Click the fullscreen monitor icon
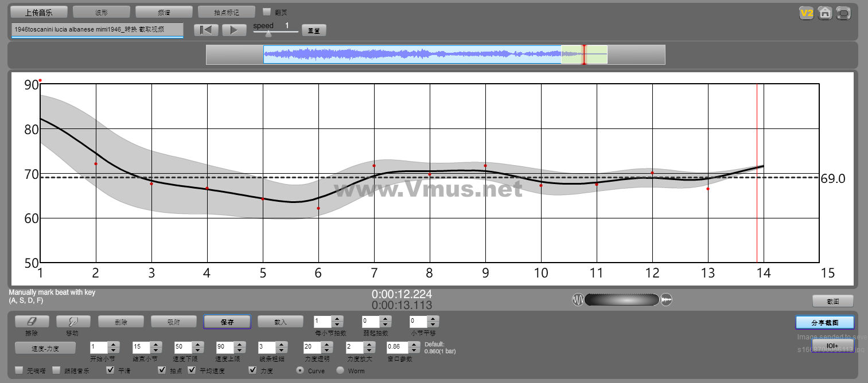868x383 pixels. pyautogui.click(x=843, y=13)
